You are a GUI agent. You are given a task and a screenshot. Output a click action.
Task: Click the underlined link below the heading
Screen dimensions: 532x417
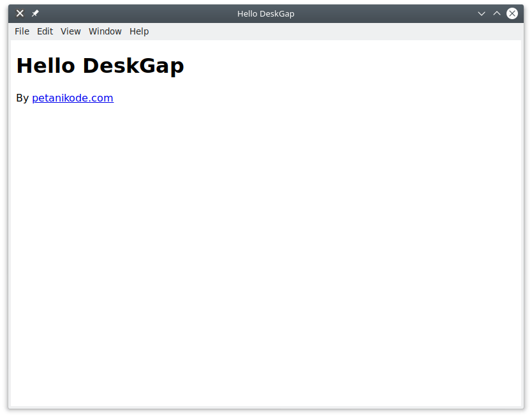[x=72, y=98]
